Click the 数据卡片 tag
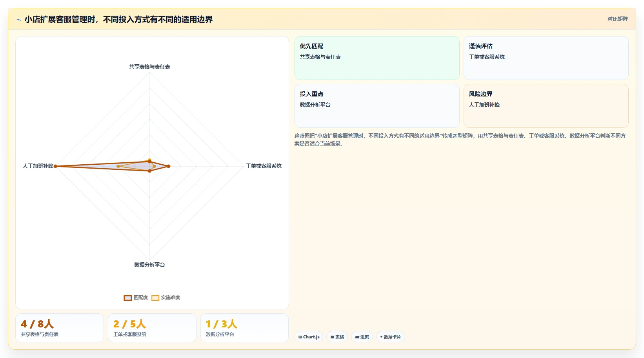 point(390,337)
